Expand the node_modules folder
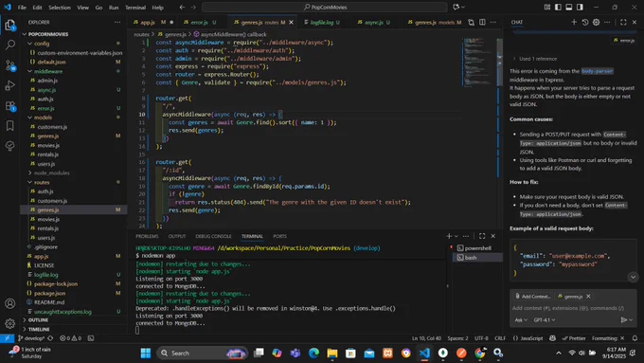The image size is (644, 363). (x=52, y=173)
